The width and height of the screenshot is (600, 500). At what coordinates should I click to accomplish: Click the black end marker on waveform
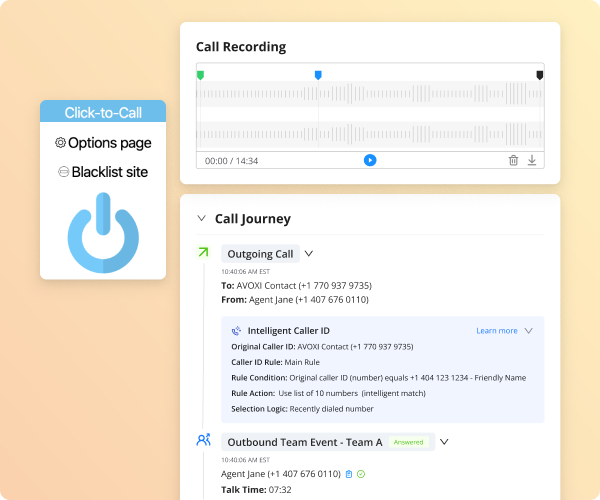coord(540,75)
